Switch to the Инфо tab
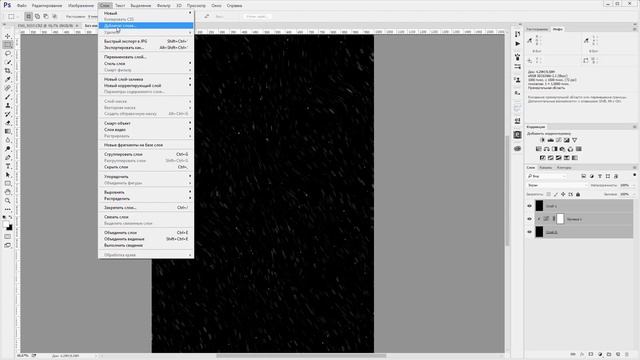Viewport: 640px width, 360px height. click(x=557, y=29)
